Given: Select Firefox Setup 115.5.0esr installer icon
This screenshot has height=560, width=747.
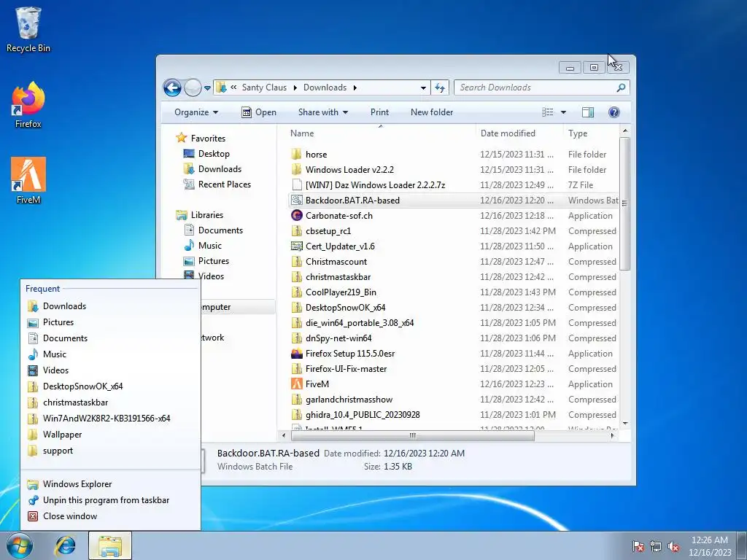Looking at the screenshot, I should (296, 354).
